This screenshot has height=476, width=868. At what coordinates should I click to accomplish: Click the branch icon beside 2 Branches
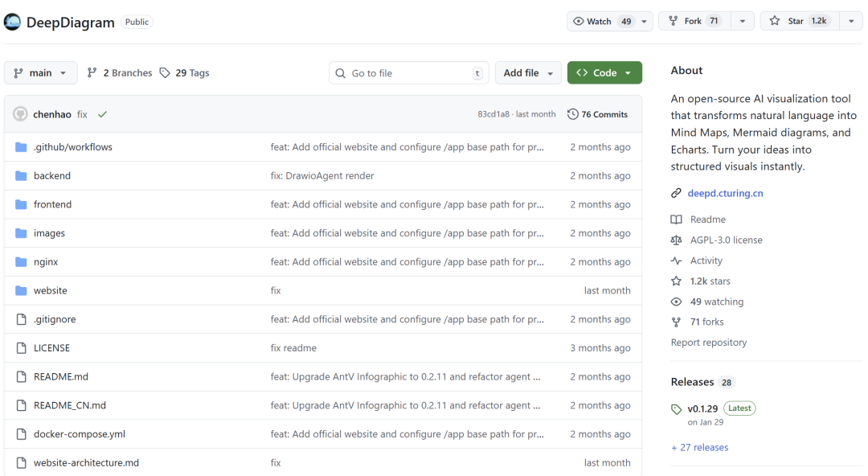tap(92, 73)
